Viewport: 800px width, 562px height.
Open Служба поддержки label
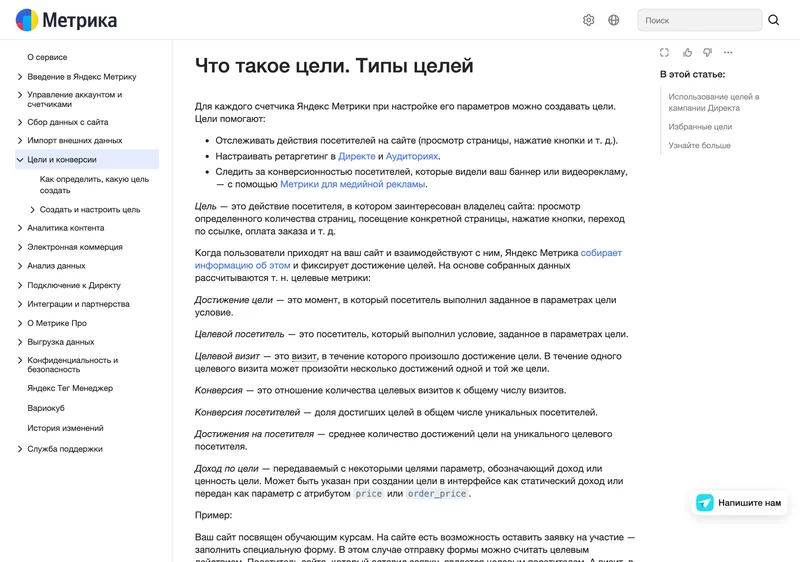pyautogui.click(x=65, y=449)
